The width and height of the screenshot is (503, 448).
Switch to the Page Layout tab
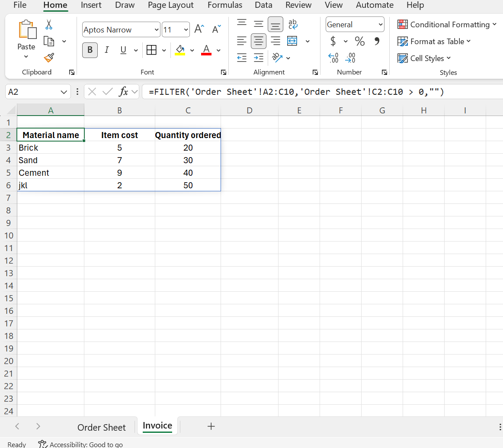point(171,5)
